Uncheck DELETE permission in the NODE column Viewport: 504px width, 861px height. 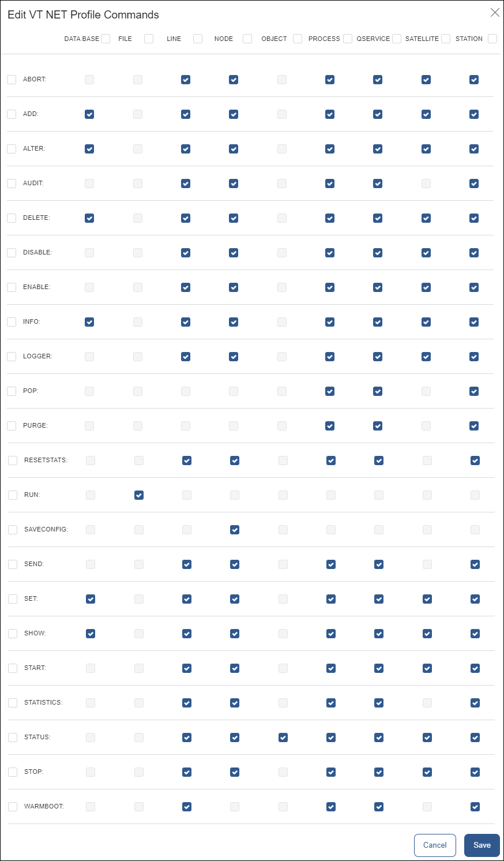(x=234, y=218)
